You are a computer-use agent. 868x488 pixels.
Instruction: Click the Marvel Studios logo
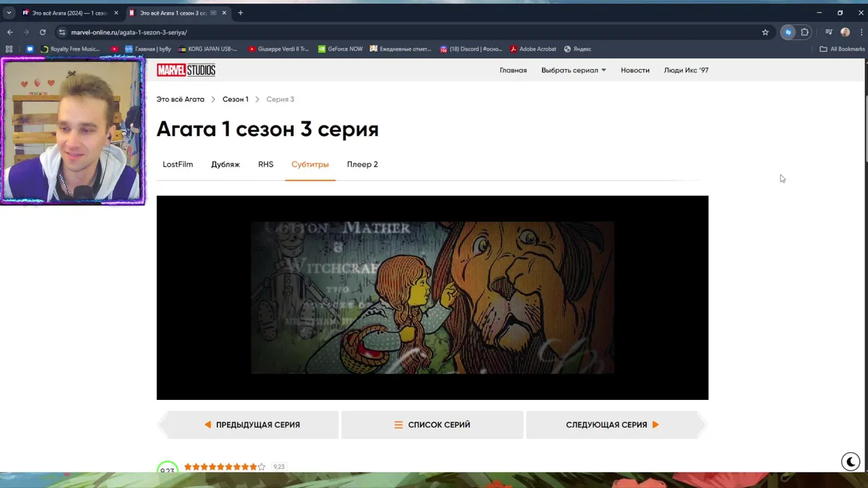coord(186,70)
